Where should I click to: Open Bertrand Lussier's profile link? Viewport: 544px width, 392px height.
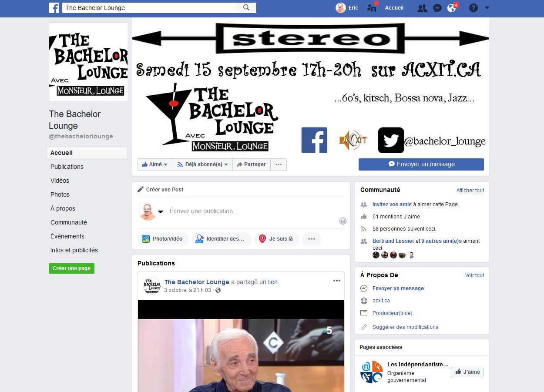tap(393, 241)
